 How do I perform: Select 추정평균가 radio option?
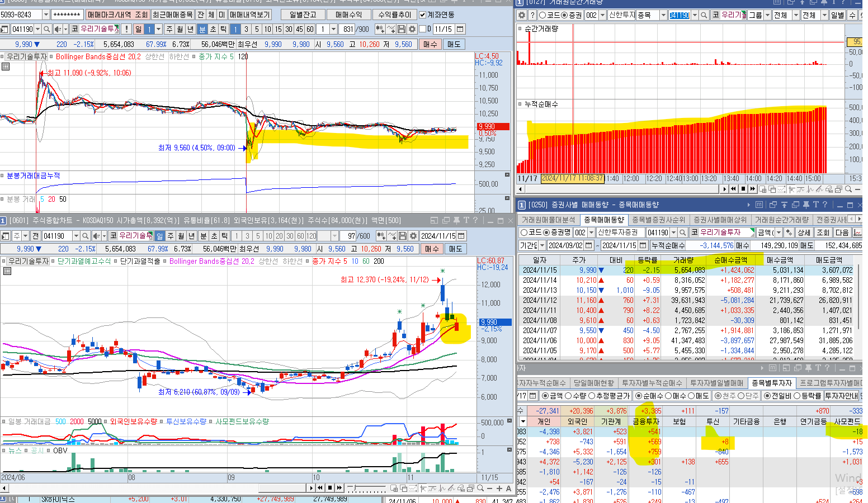coord(592,396)
